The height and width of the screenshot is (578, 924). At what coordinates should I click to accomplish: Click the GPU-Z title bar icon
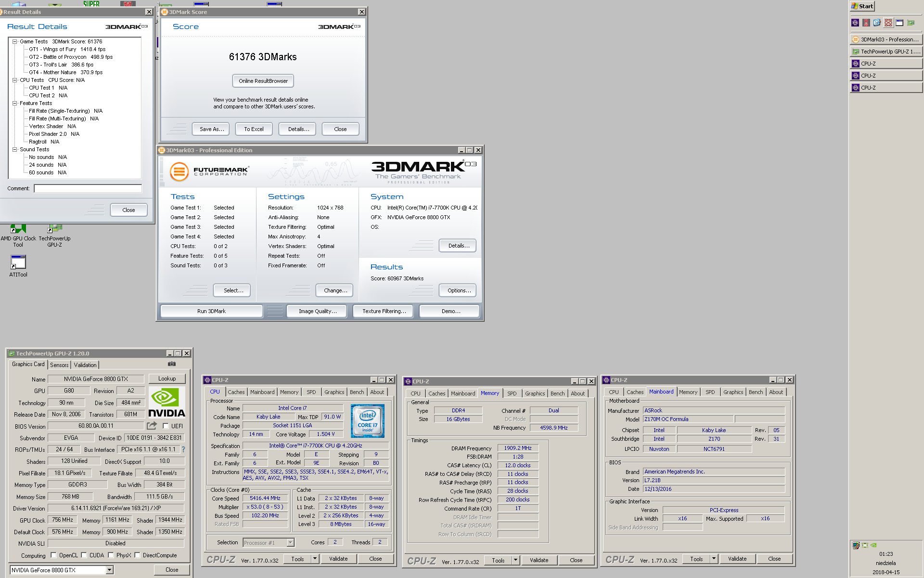coord(12,354)
